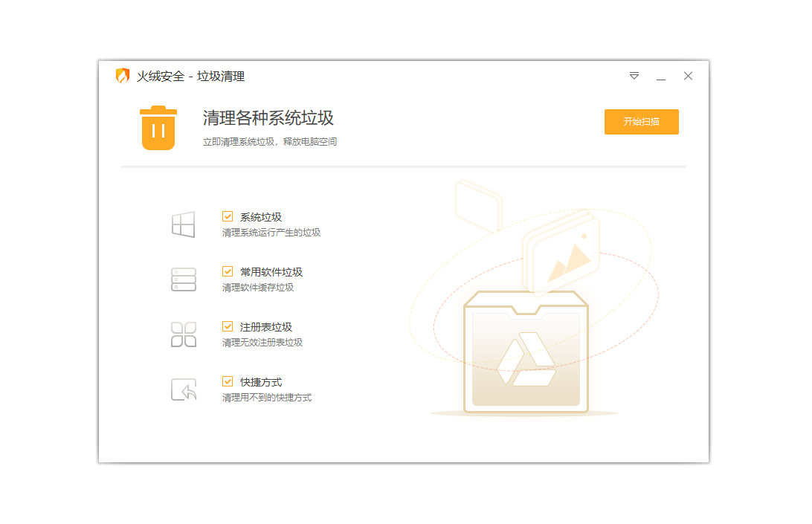Click the server stack icon beside 常用软件垃圾
812x524 pixels.
pyautogui.click(x=183, y=279)
